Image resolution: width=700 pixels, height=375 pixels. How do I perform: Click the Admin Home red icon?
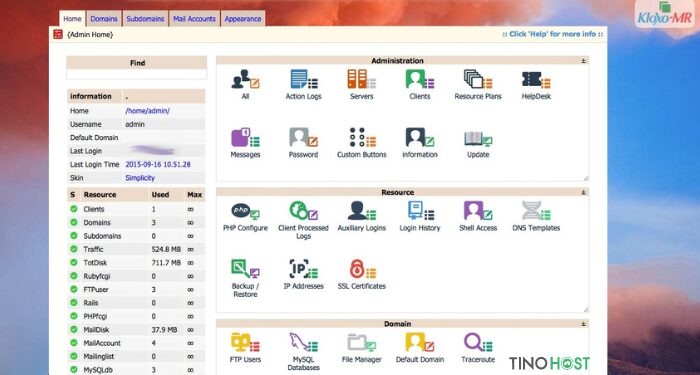(x=58, y=34)
